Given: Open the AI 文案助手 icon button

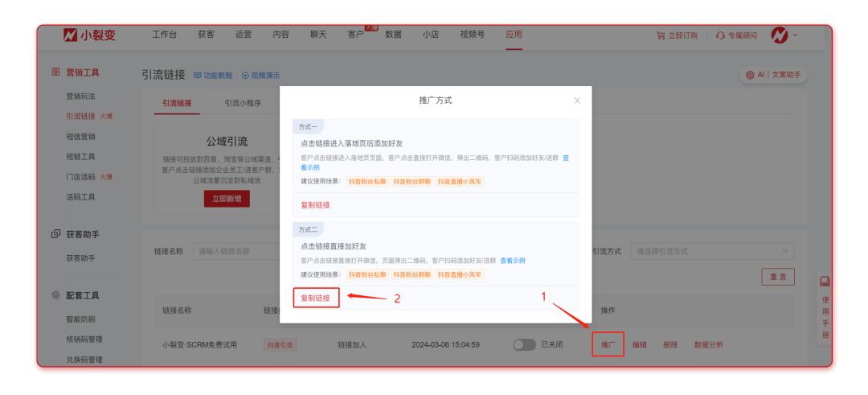Looking at the screenshot, I should tap(750, 75).
